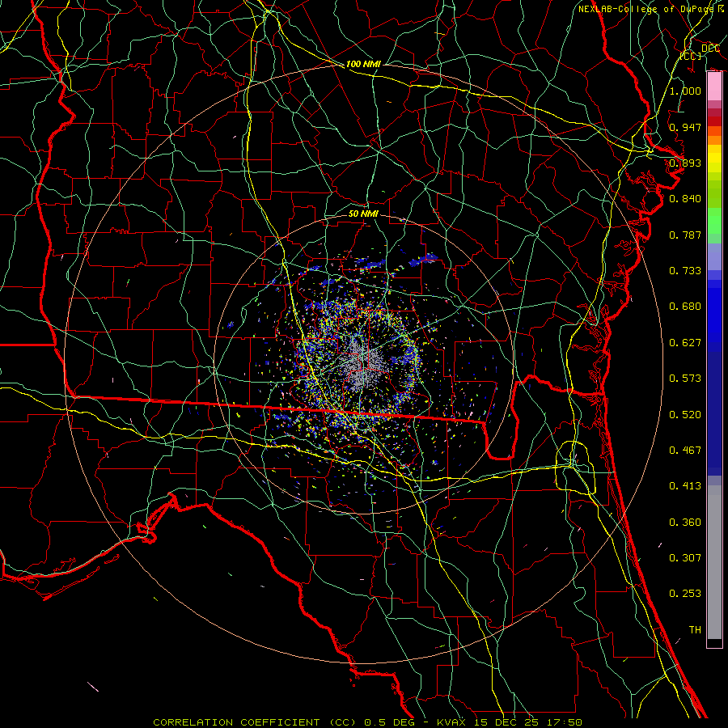Click the Correlation Coefficient caption at the bottom

[x=367, y=722]
